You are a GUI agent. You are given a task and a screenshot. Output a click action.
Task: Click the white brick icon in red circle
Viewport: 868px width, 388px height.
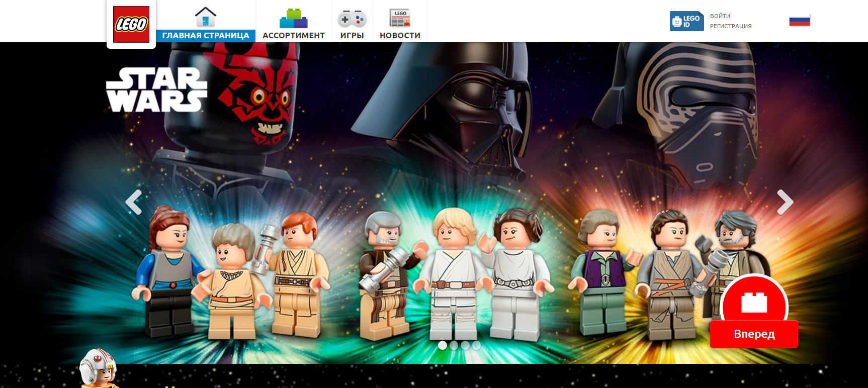(754, 302)
